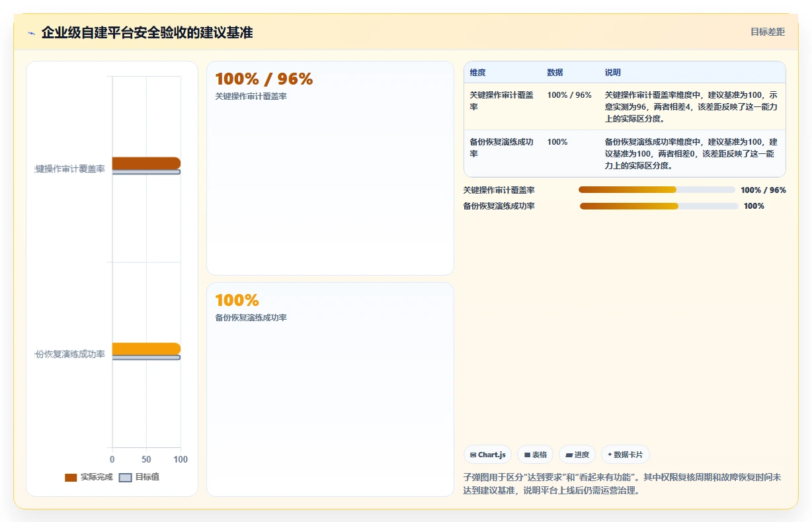This screenshot has height=522, width=812.
Task: Click the large 100% / 96% card value
Action: click(x=264, y=79)
